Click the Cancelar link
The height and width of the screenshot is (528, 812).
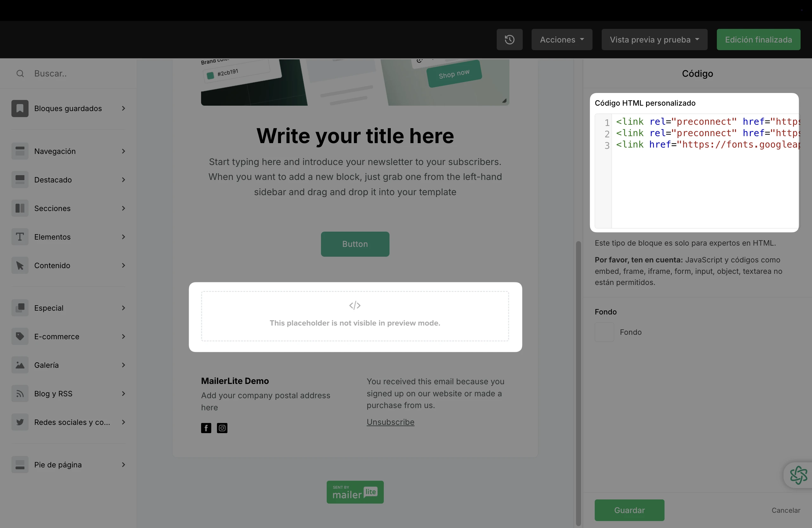point(786,510)
